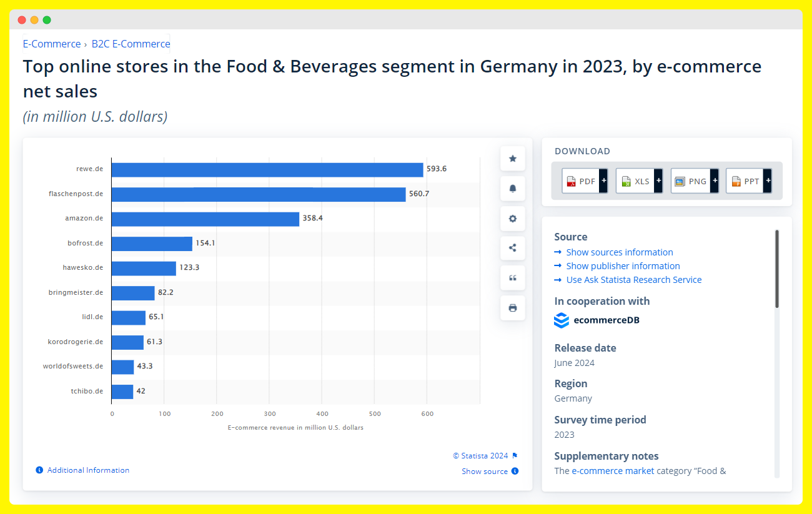The width and height of the screenshot is (812, 514).
Task: Click the flaschenpost.de axis label
Action: pos(76,194)
